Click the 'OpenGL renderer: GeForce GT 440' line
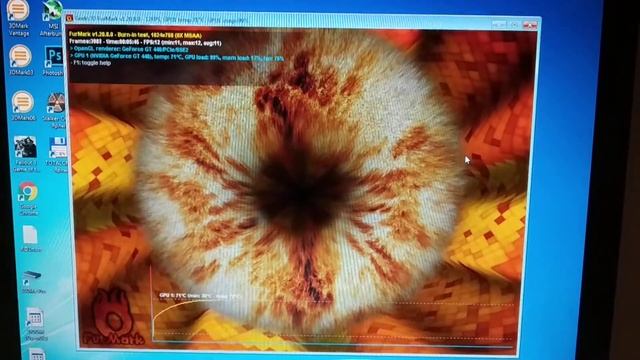The height and width of the screenshot is (360, 640). (129, 49)
